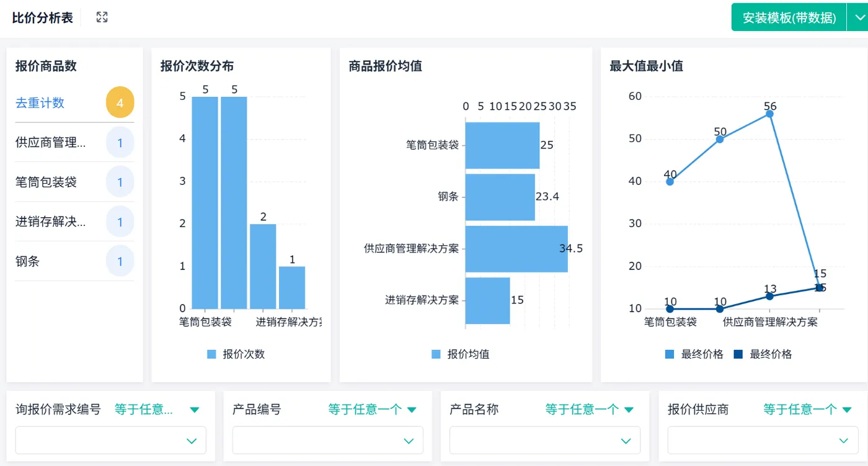Select the 笔筒包装袋 row in 报价商品数
Viewport: 868px width, 466px height.
(74, 182)
